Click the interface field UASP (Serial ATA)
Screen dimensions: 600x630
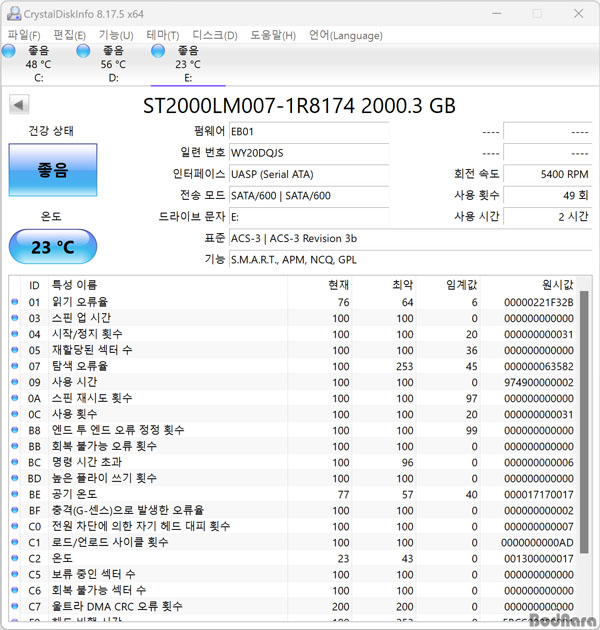(309, 174)
